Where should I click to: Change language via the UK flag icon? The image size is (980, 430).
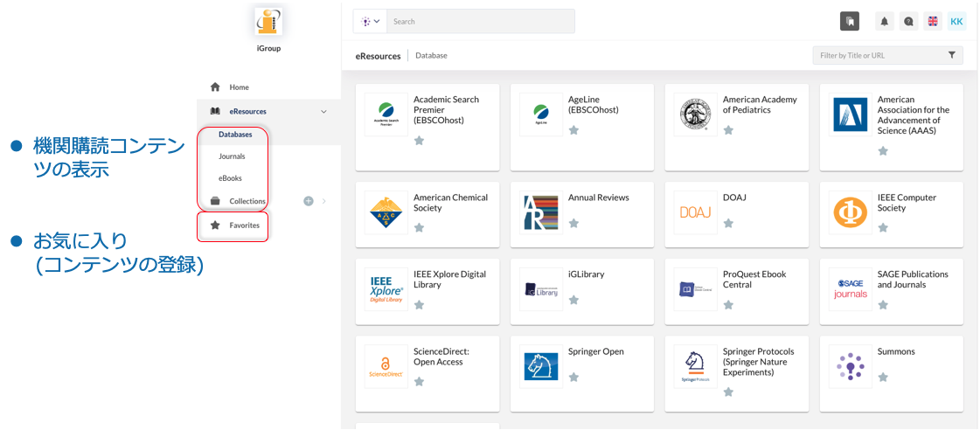coord(933,21)
